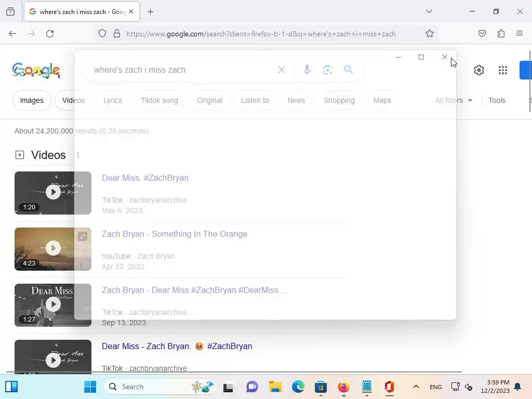Open Firefox tracking protection shield
Viewport: 532px width, 399px height.
coord(102,34)
